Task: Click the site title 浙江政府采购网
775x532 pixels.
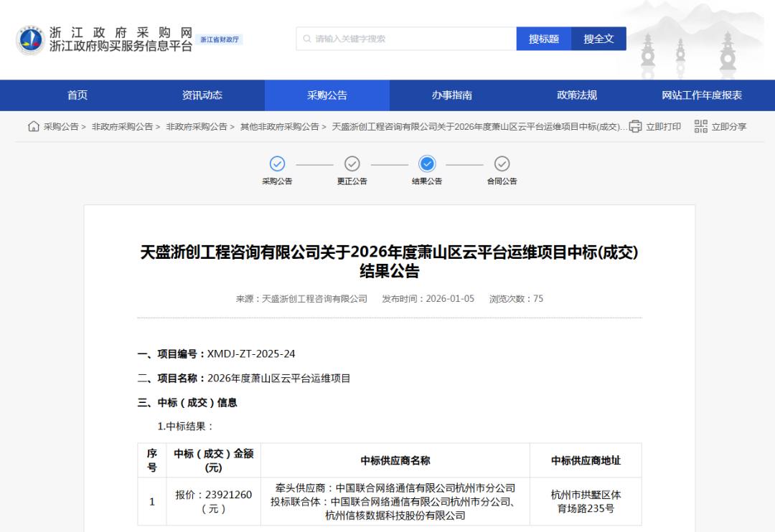Action: point(121,32)
